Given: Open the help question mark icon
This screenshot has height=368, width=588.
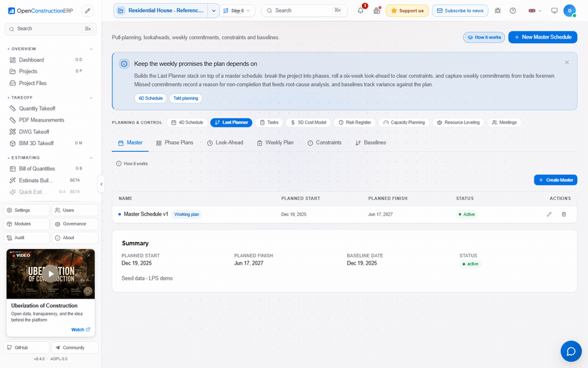Looking at the screenshot, I should pyautogui.click(x=513, y=10).
